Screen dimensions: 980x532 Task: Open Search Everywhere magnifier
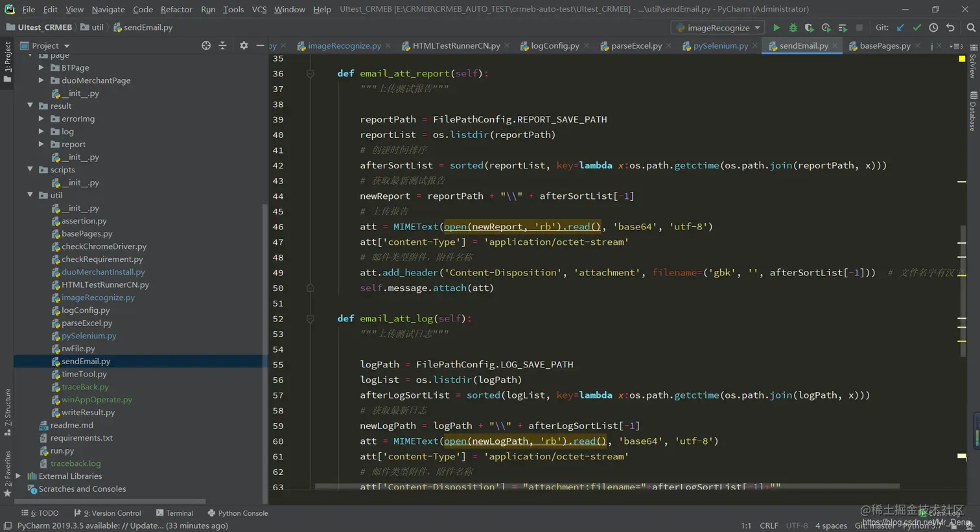pyautogui.click(x=970, y=28)
